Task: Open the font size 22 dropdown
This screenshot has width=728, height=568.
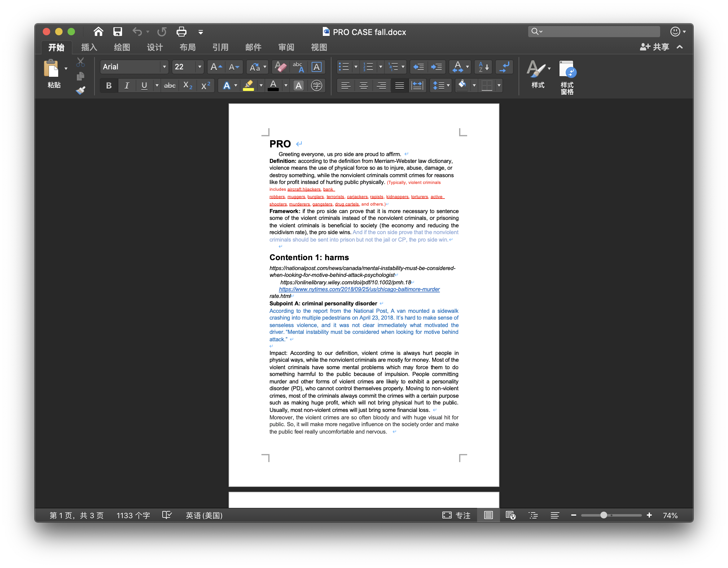Action: click(x=200, y=67)
